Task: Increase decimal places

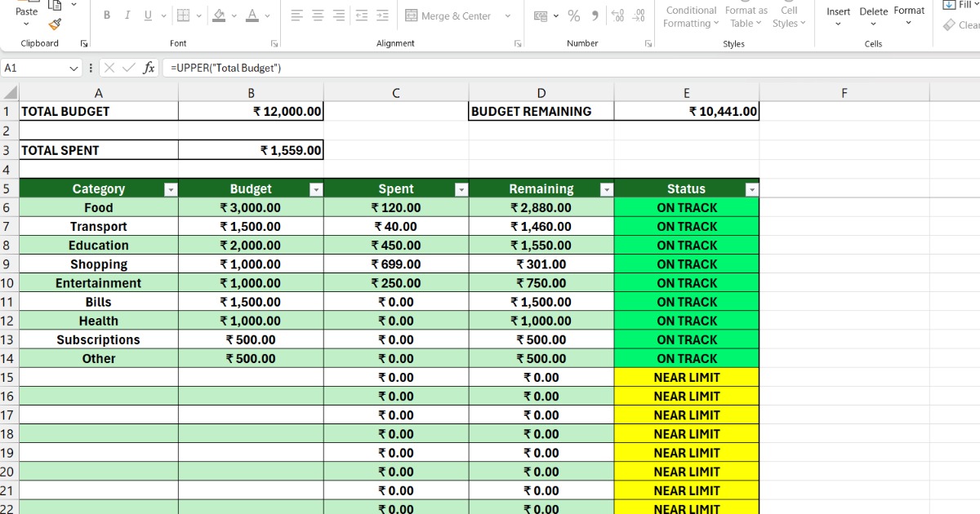Action: (x=617, y=16)
